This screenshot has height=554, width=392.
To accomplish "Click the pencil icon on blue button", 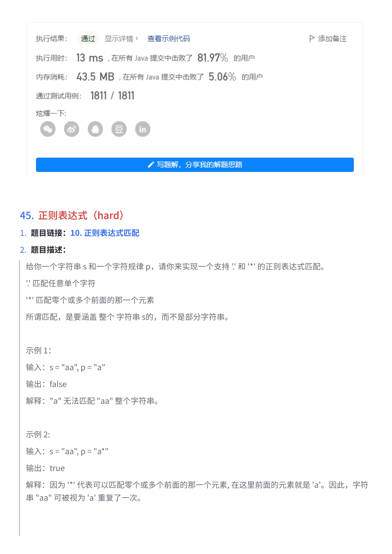I will tap(151, 165).
